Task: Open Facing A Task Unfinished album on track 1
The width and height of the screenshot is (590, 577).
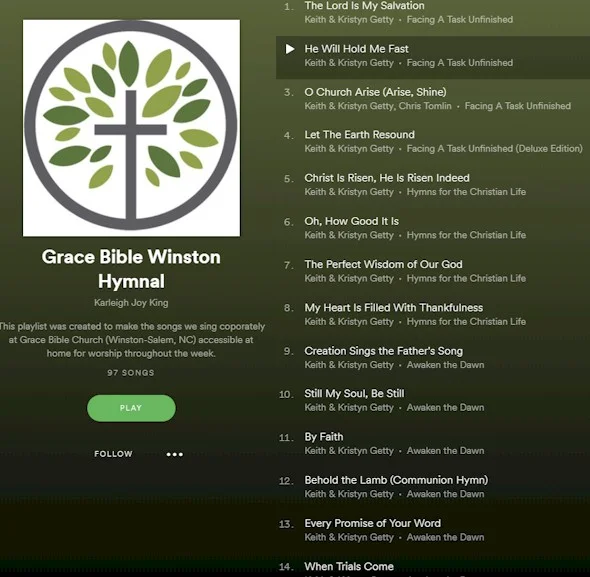Action: 459,20
